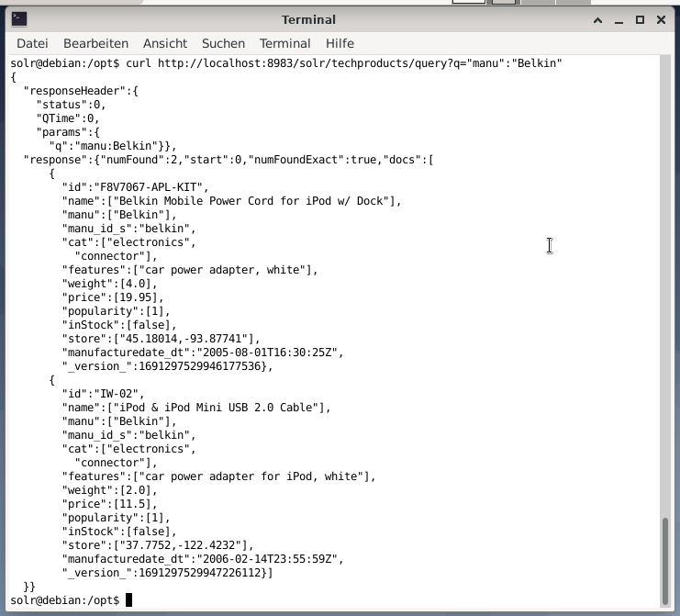Click the store "37.7752,-122.4232" line

pyautogui.click(x=158, y=545)
